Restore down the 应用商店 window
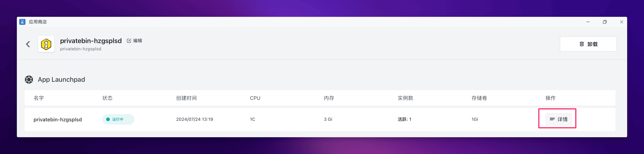 pos(605,22)
